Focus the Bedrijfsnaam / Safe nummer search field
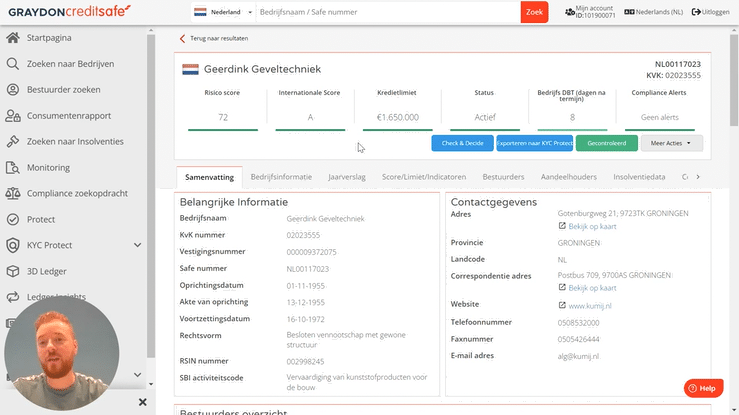739x415 pixels. click(389, 12)
